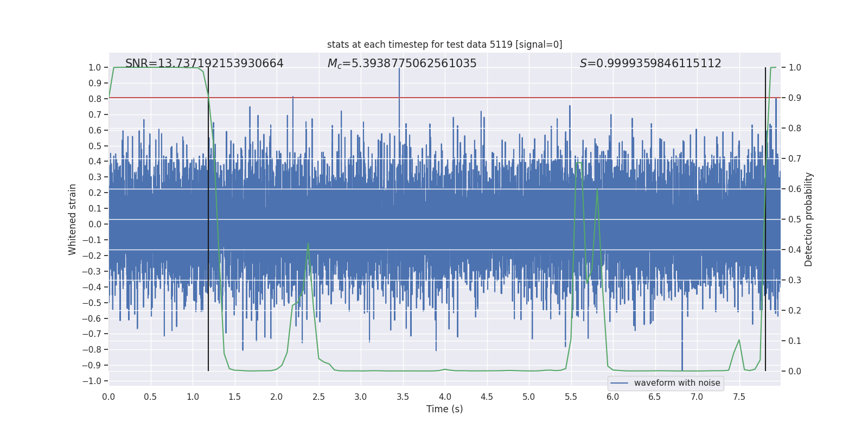
Task: Click the x-axis tick label 0.0
Action: [108, 397]
